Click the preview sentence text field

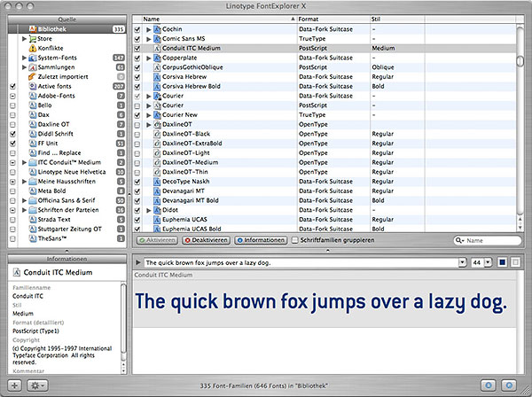301,262
